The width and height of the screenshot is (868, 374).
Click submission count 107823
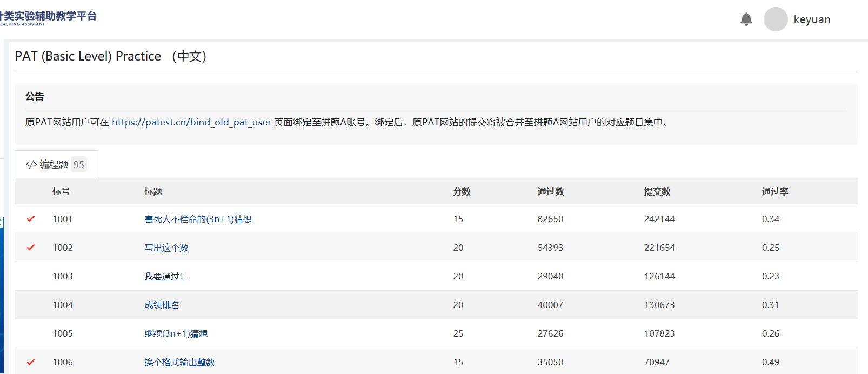click(659, 333)
